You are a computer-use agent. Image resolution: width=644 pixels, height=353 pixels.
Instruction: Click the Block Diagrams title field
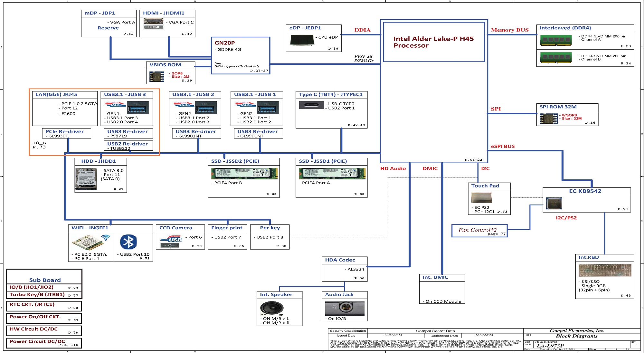pyautogui.click(x=576, y=336)
